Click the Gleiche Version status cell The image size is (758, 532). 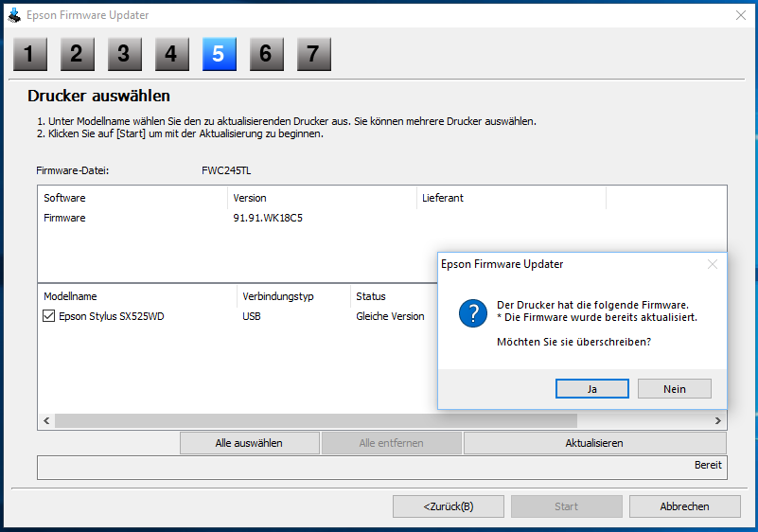pyautogui.click(x=390, y=316)
